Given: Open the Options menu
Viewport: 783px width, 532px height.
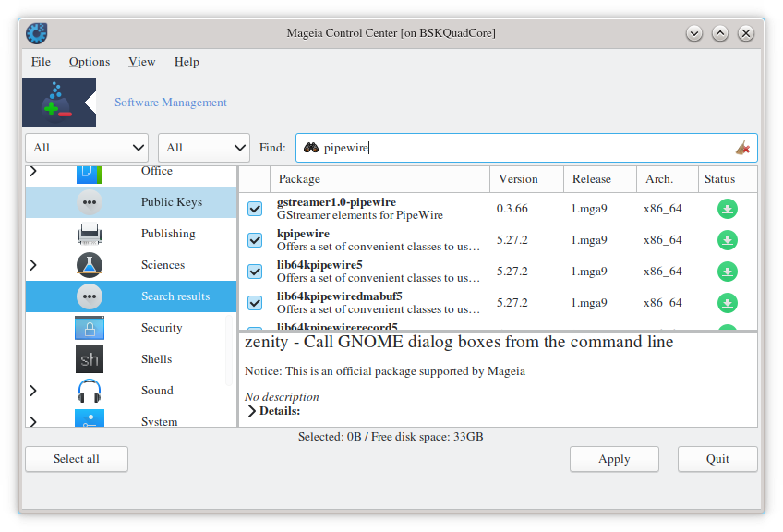Looking at the screenshot, I should [x=90, y=62].
